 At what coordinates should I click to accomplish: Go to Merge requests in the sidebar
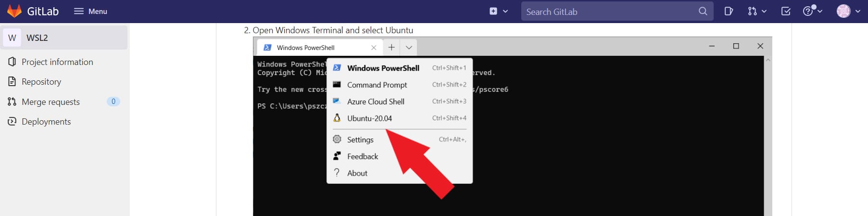pyautogui.click(x=50, y=102)
